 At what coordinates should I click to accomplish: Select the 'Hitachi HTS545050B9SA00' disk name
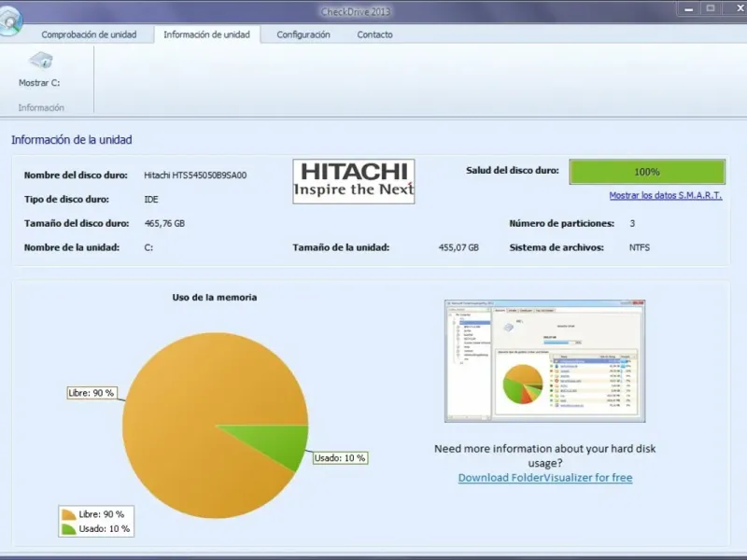(x=195, y=175)
